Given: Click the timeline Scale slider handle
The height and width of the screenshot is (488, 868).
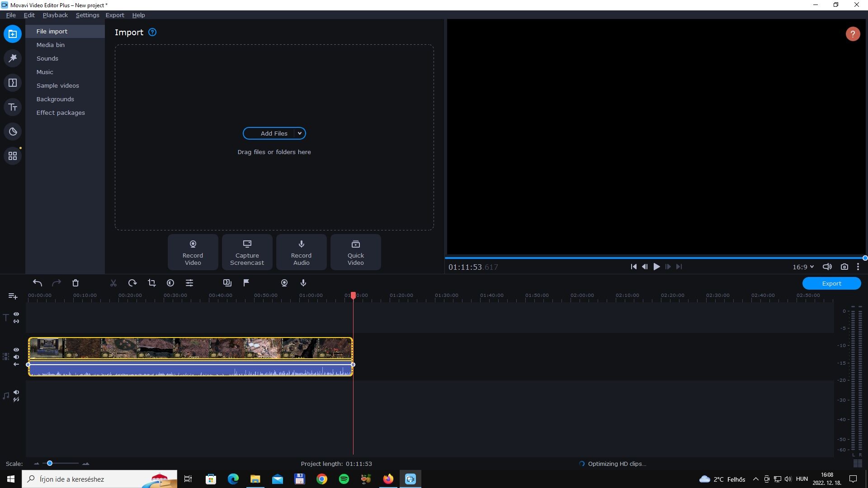Looking at the screenshot, I should tap(50, 463).
